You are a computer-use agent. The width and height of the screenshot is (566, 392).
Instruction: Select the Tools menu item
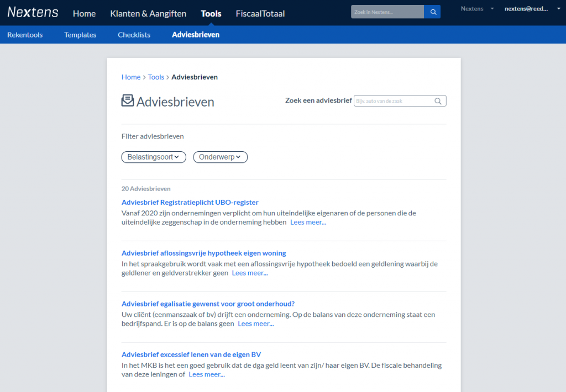pos(211,14)
